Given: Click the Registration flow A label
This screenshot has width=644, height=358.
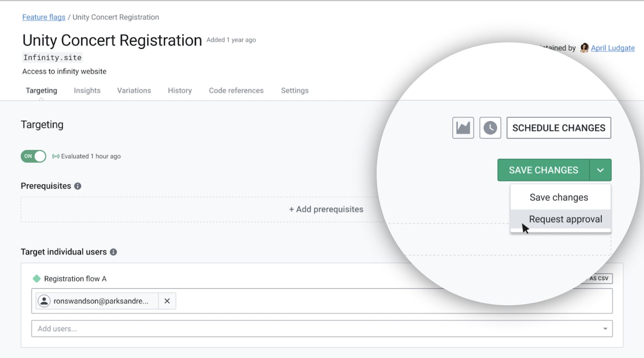Looking at the screenshot, I should [x=75, y=279].
